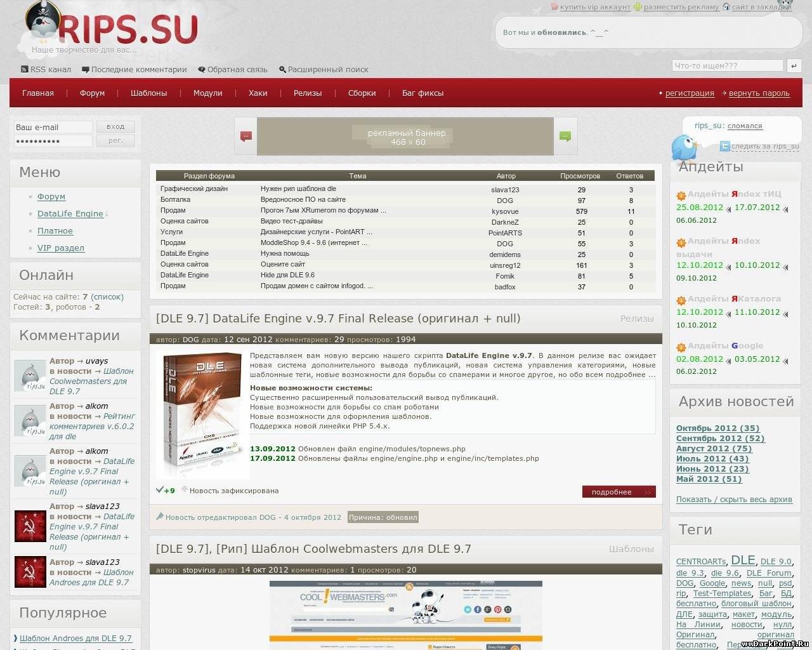Add сайт в закладки
Screen dimensions: 812x650
pyautogui.click(x=761, y=7)
